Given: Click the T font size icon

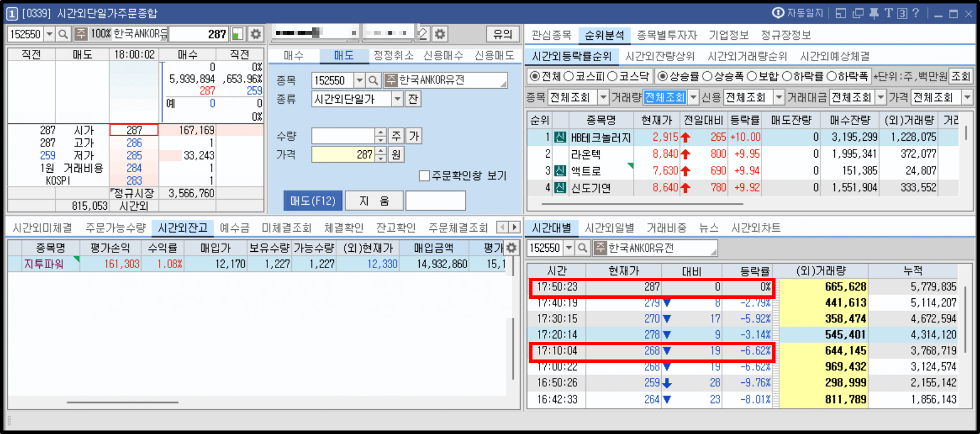Looking at the screenshot, I should click(889, 14).
